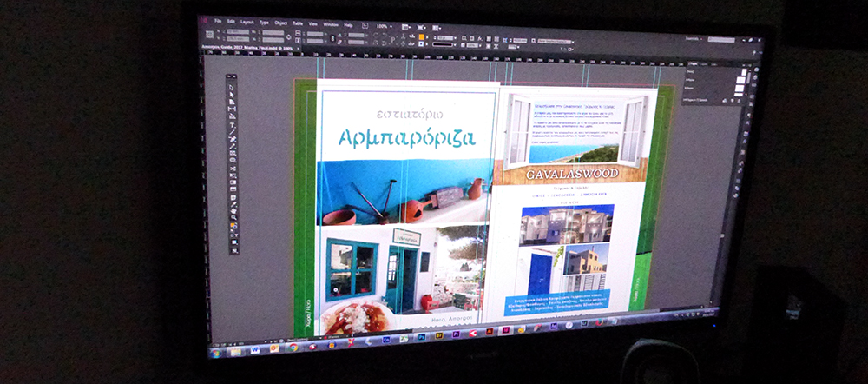Open the Edit menu
Screen dimensions: 868x384
(231, 21)
